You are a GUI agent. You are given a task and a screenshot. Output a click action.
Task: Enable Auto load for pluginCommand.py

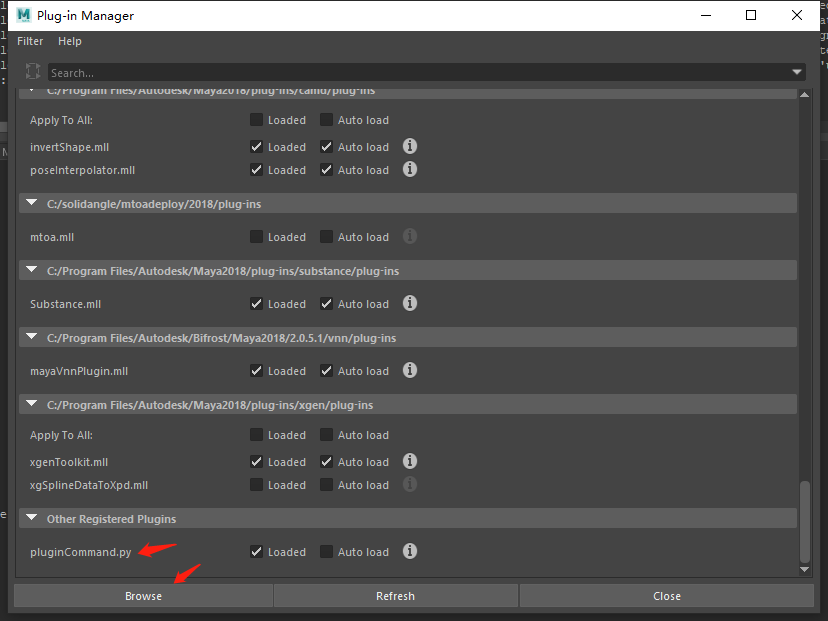(326, 552)
